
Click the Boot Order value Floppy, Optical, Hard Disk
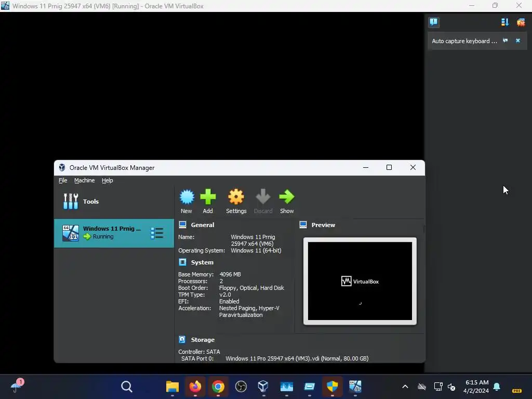click(x=251, y=288)
